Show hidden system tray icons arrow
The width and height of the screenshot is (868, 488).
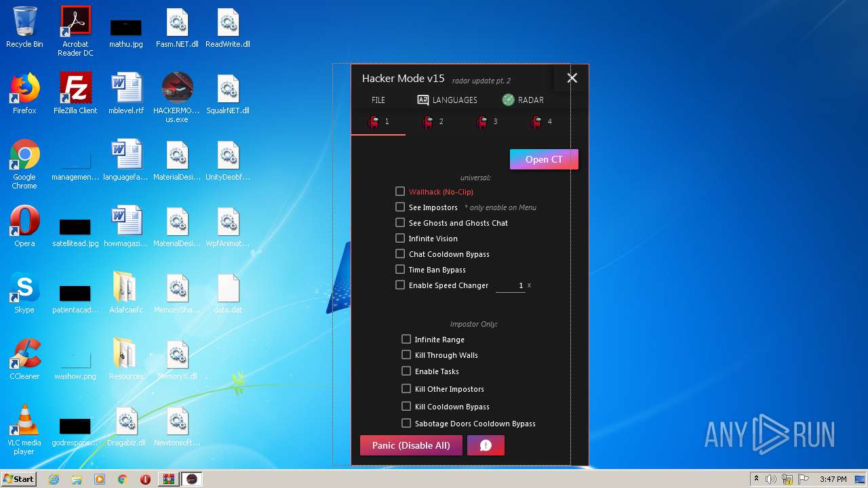756,479
